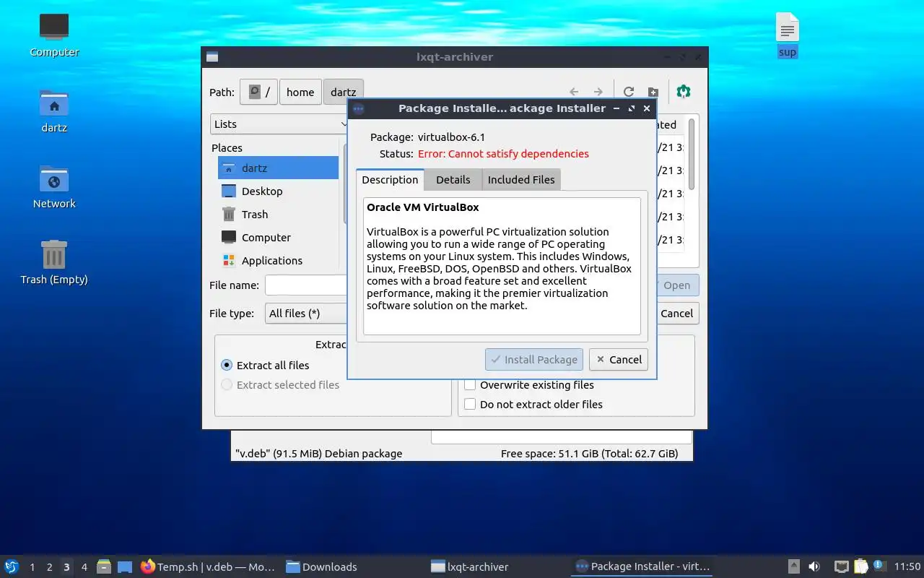Open the File type All files dropdown
Viewport: 924px width, 578px height.
306,314
